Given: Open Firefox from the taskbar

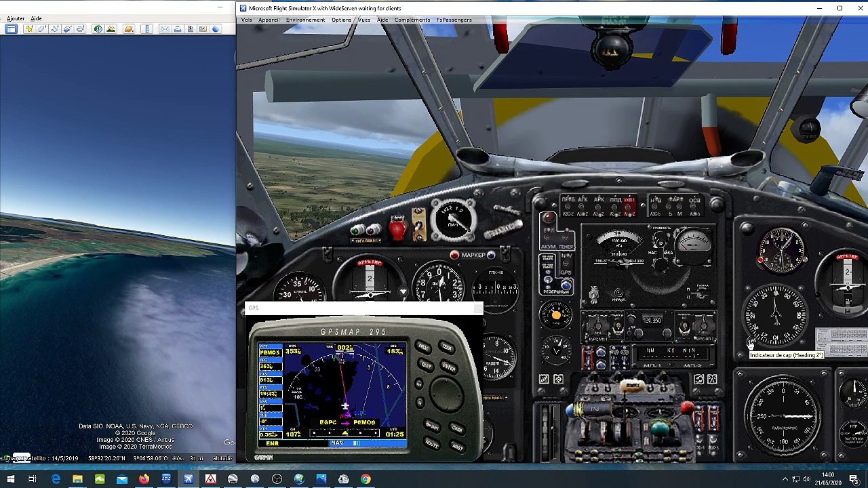Looking at the screenshot, I should point(144,479).
